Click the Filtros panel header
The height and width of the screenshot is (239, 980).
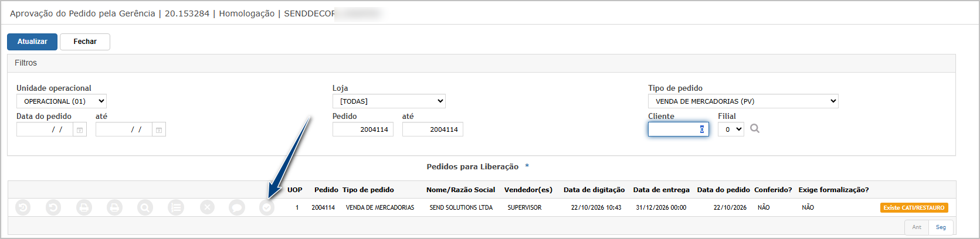point(481,63)
